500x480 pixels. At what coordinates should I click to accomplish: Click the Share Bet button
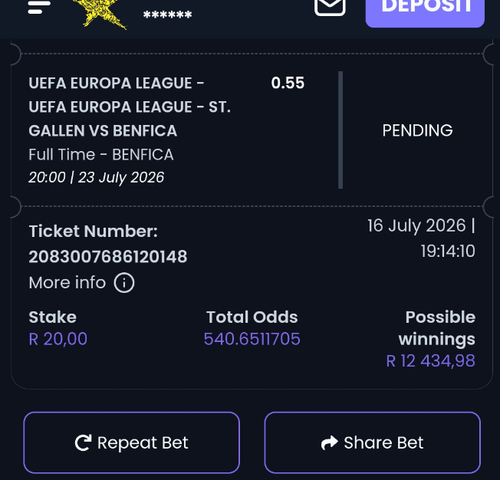coord(372,443)
